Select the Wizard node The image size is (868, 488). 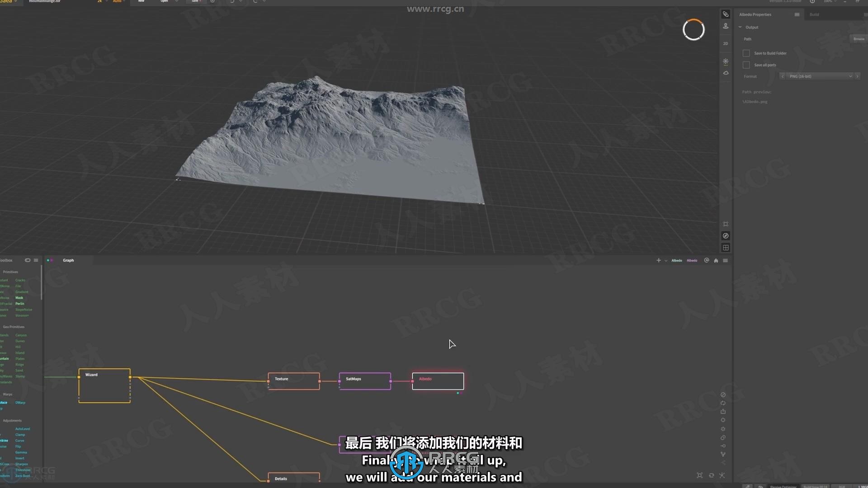pos(104,385)
